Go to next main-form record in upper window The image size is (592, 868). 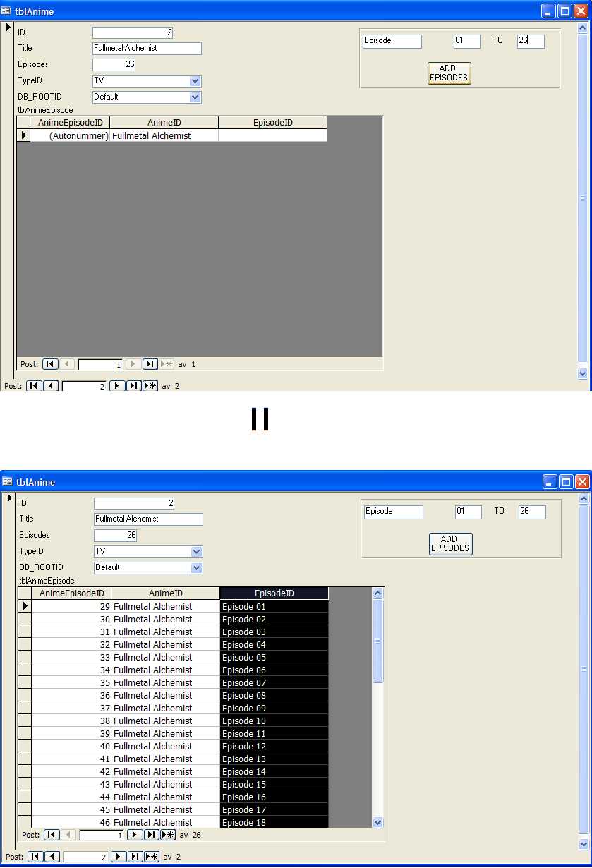(x=117, y=386)
